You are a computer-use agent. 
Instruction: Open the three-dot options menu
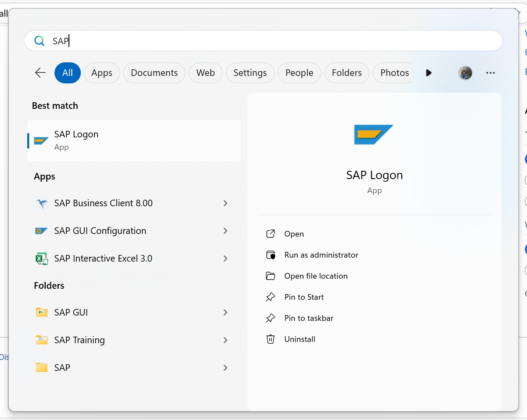[491, 73]
